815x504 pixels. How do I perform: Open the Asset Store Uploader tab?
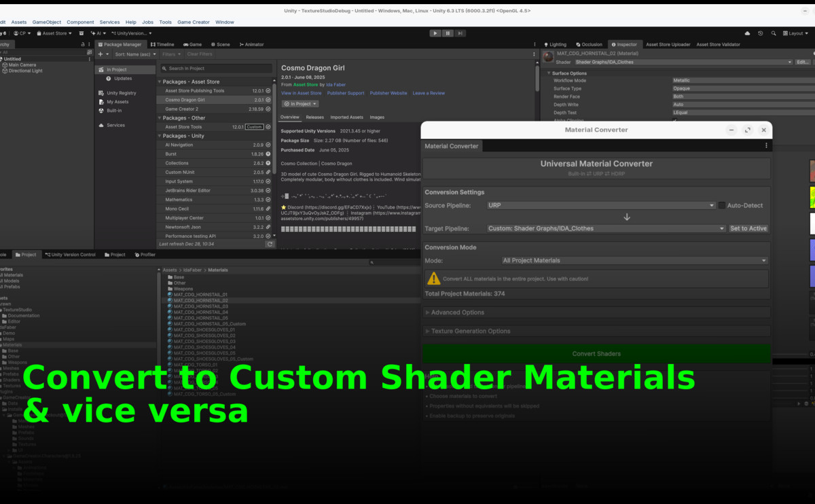[668, 44]
